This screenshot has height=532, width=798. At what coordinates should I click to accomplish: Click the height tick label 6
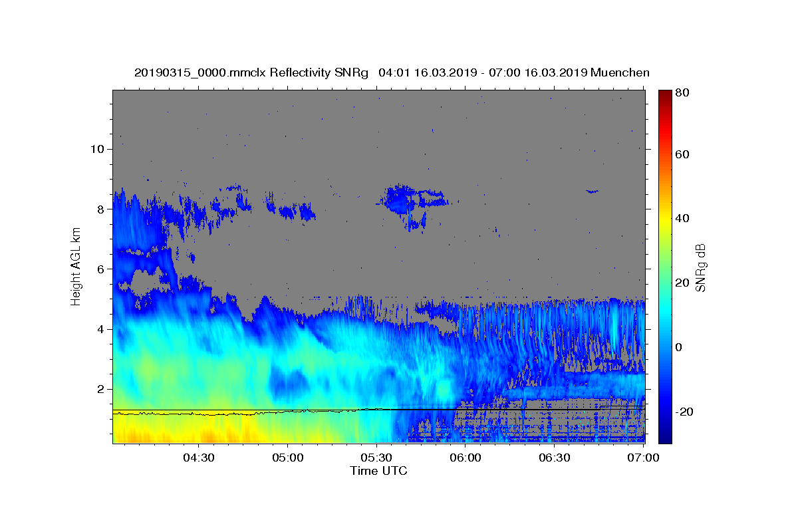[x=100, y=269]
